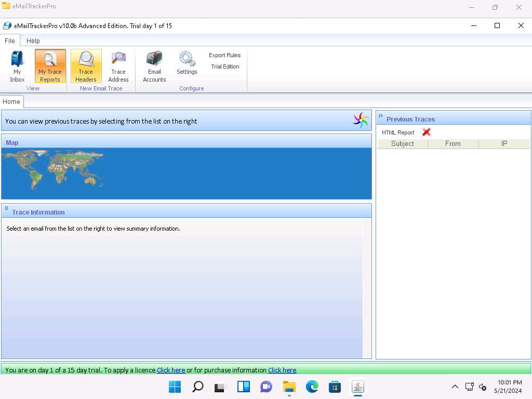Open Email Accounts configuration
532x399 pixels.
coord(154,66)
